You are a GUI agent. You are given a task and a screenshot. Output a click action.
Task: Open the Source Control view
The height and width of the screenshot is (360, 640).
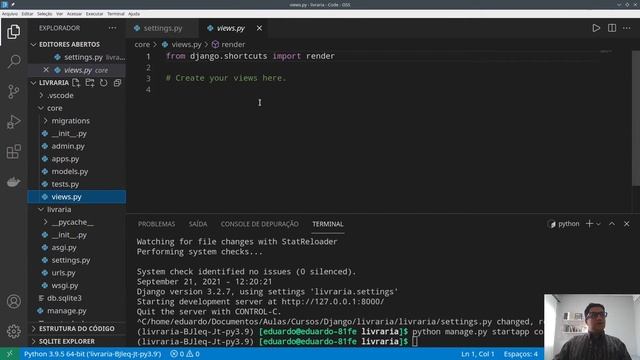pyautogui.click(x=13, y=91)
